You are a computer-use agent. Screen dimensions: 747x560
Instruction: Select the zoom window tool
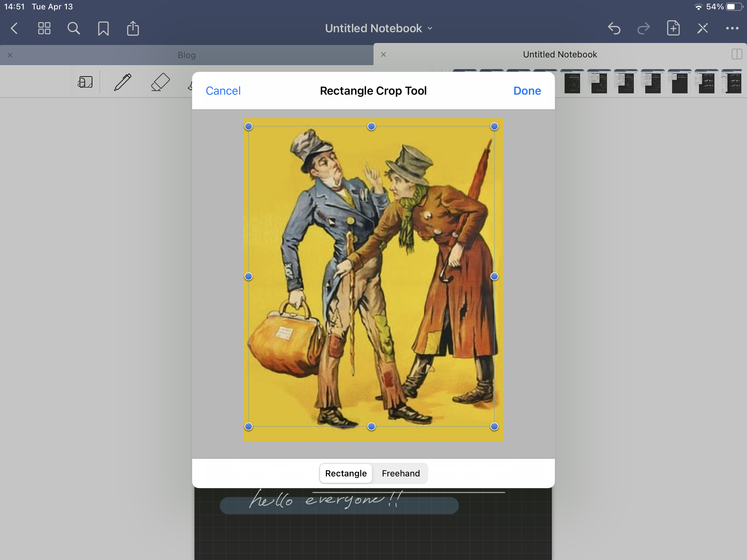click(x=85, y=82)
